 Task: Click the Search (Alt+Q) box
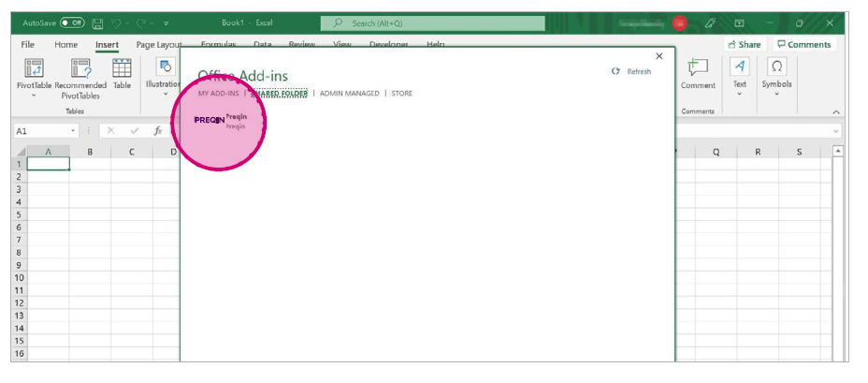(x=432, y=23)
